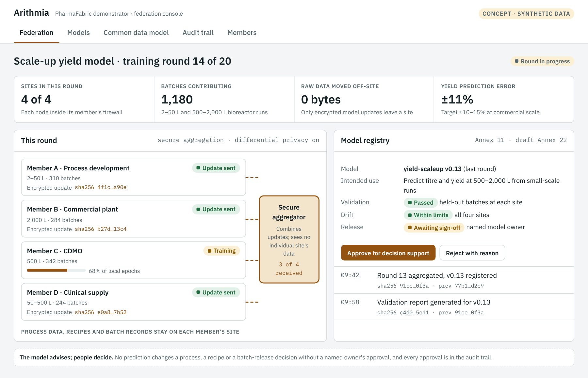Open the Federation tab
The image size is (588, 378).
pyautogui.click(x=36, y=33)
